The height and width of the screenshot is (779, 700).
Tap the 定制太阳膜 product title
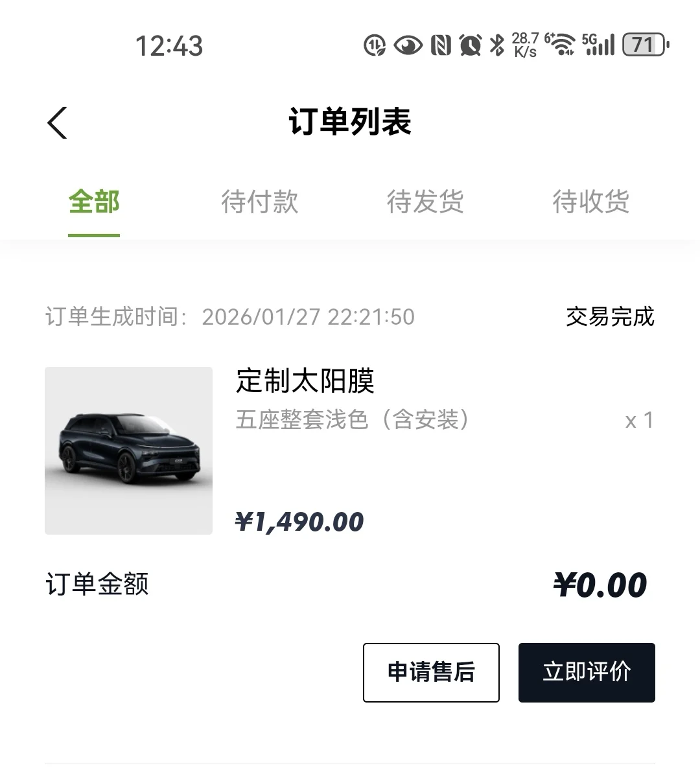(305, 380)
